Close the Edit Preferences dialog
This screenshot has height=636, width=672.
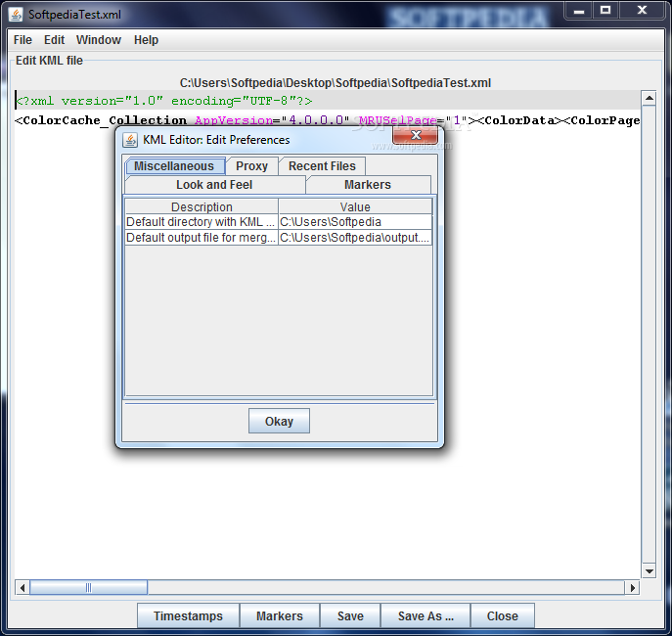click(416, 135)
